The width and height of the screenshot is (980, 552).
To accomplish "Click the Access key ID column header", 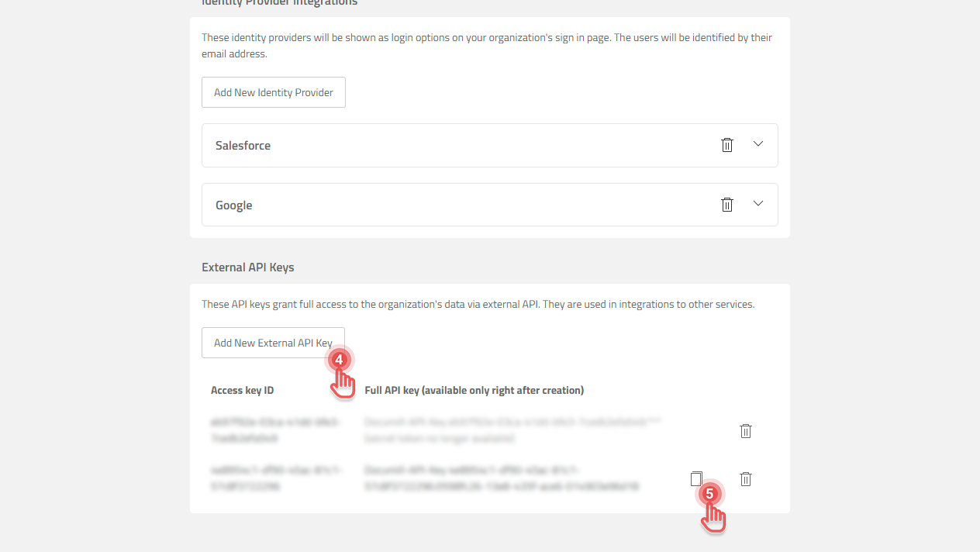I will pos(243,390).
